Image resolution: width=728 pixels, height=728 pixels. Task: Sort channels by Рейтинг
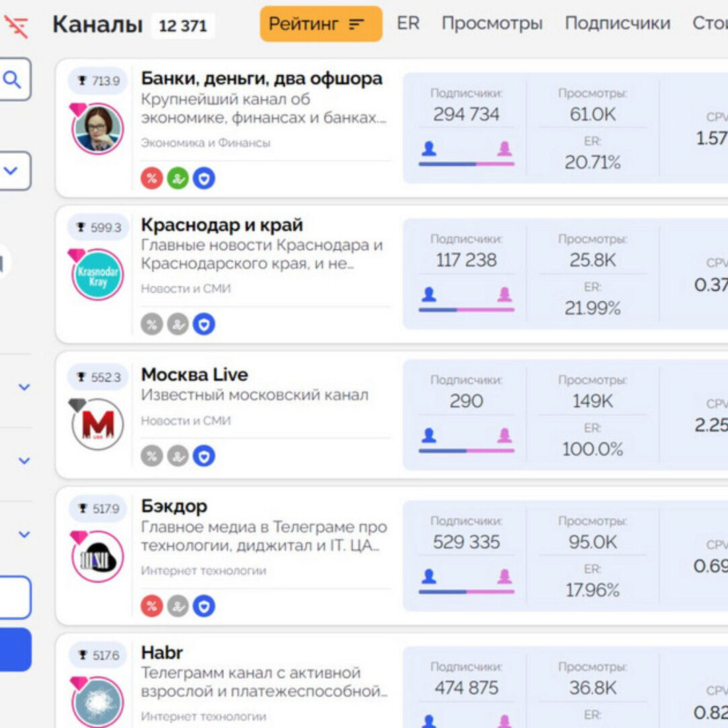320,24
